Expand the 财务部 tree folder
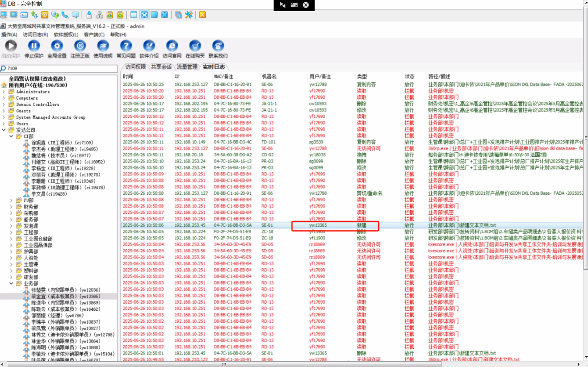This screenshot has width=588, height=367. pyautogui.click(x=12, y=207)
